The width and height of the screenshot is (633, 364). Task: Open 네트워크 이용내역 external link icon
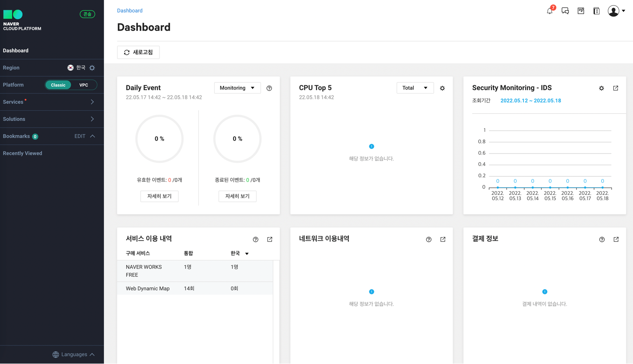click(x=443, y=239)
